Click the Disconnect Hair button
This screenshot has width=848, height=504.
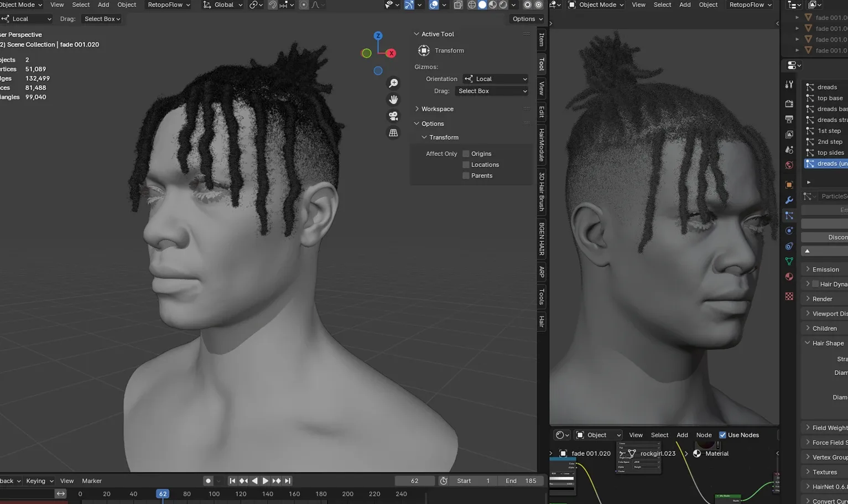(835, 237)
